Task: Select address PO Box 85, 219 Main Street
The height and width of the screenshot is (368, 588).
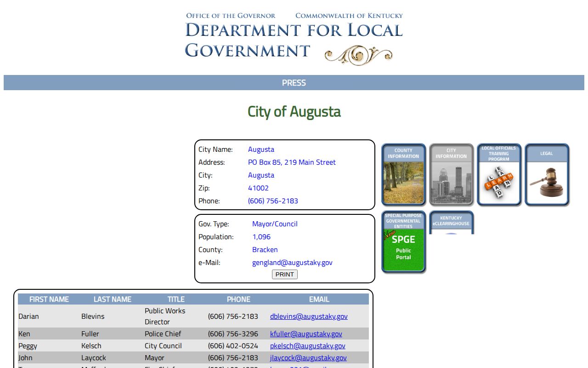Action: pyautogui.click(x=292, y=162)
